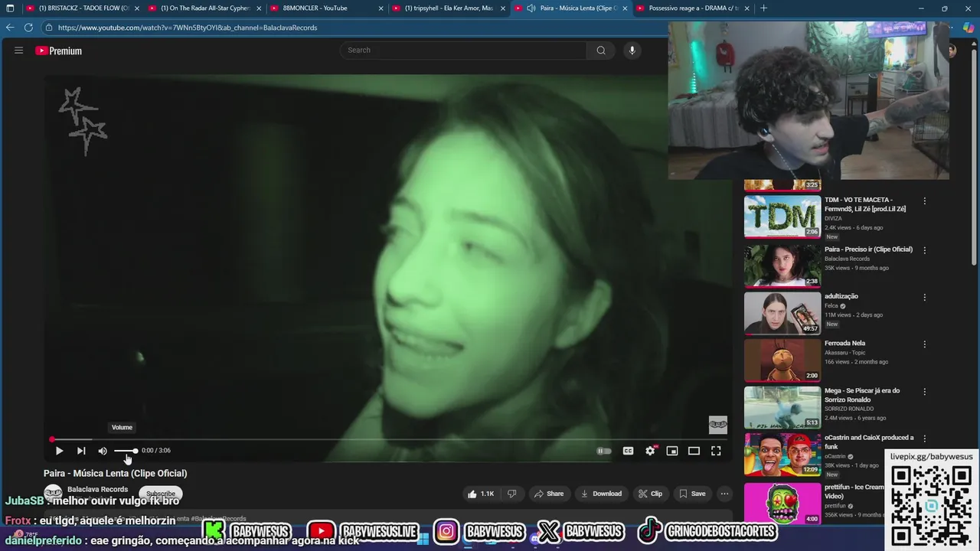Open options menu for oCastrin and CaioX video
The height and width of the screenshot is (551, 980).
[x=924, y=439]
